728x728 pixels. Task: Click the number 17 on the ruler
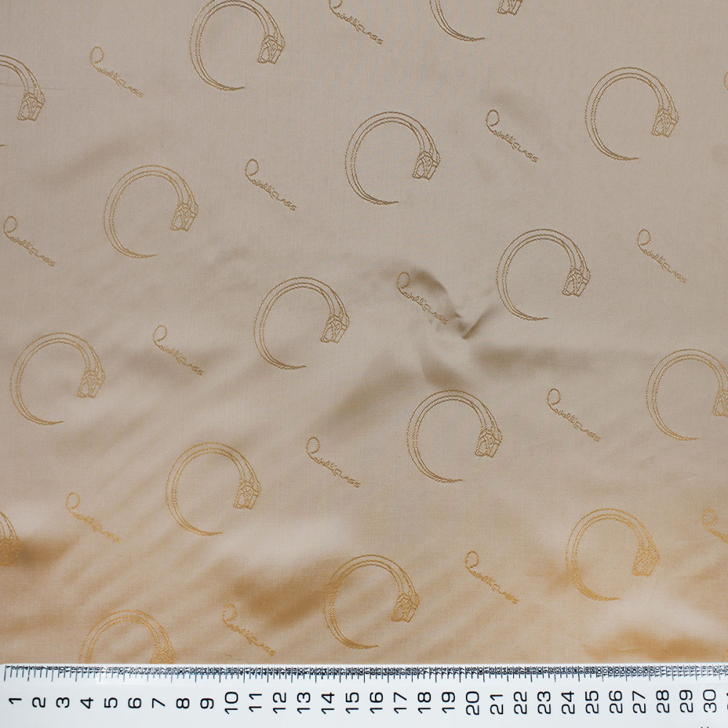[x=400, y=702]
